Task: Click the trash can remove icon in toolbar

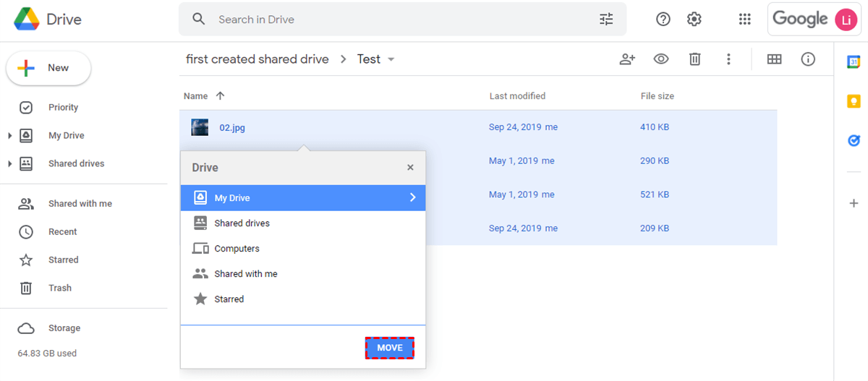Action: [694, 59]
